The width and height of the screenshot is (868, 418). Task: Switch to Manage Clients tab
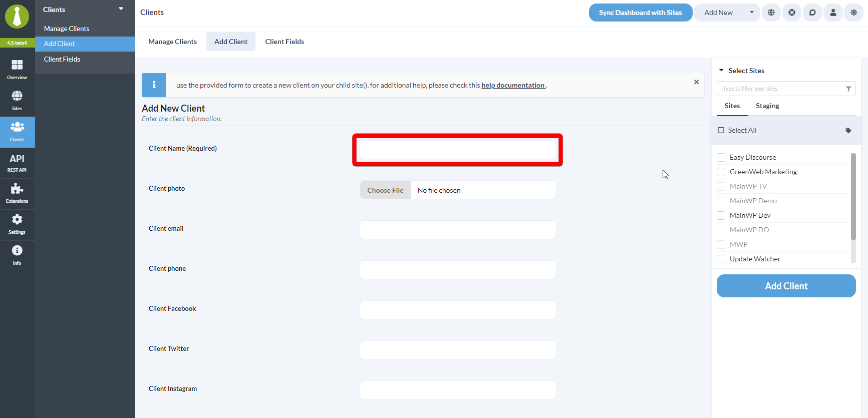pyautogui.click(x=172, y=42)
